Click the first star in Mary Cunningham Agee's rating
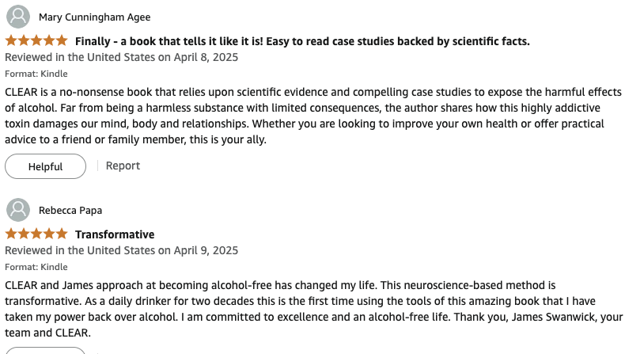The width and height of the screenshot is (644, 354). click(11, 40)
